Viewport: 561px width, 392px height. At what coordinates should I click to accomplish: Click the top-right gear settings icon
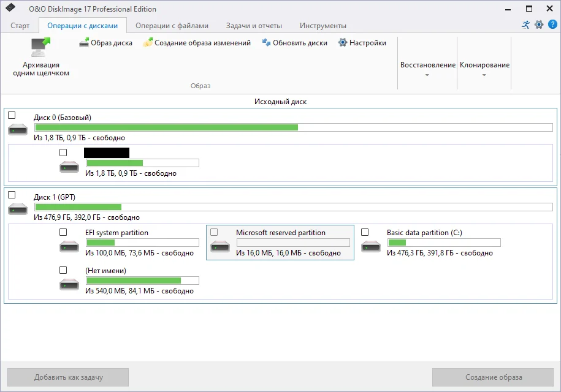click(x=539, y=24)
